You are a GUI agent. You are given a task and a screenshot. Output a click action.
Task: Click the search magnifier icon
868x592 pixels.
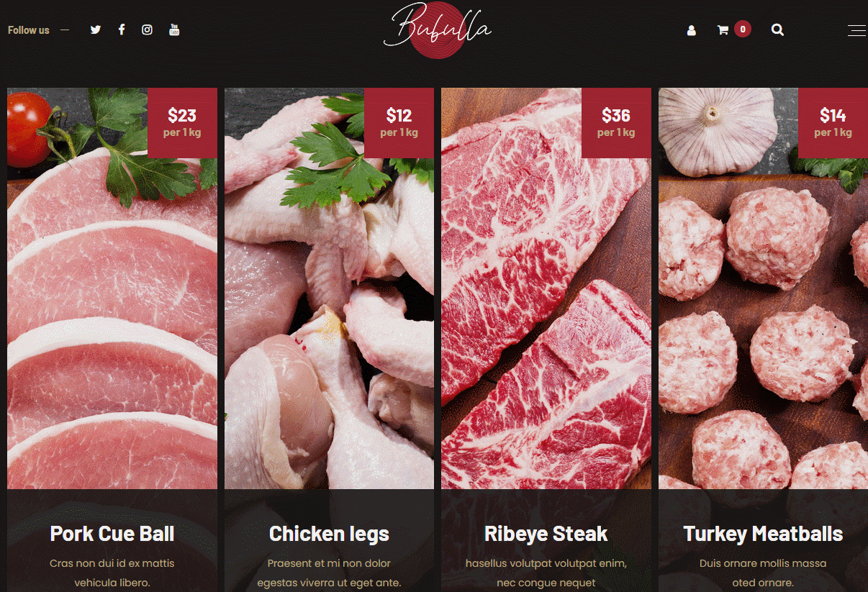777,29
